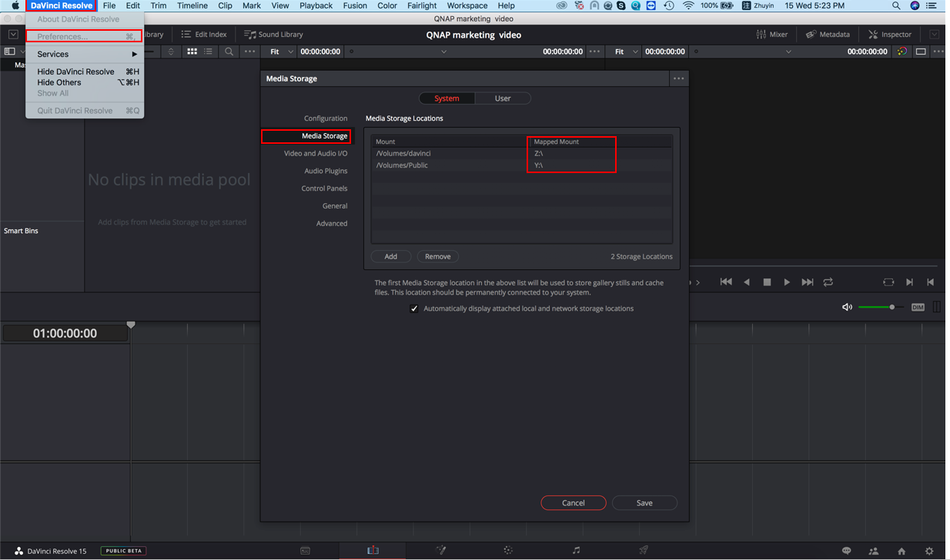Open the Metadata panel
Viewport: 950px width, 560px height.
coord(828,35)
